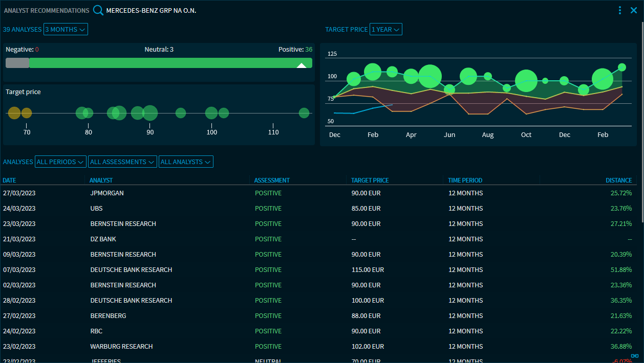Expand the 1 YEAR target price dropdown
The image size is (644, 363).
(x=386, y=29)
